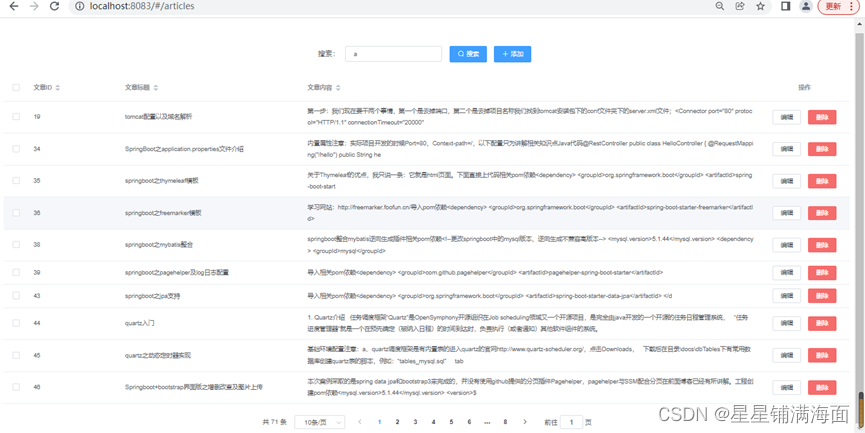Image resolution: width=865 pixels, height=433 pixels.
Task: Go to page 3 in pagination
Action: tap(415, 422)
